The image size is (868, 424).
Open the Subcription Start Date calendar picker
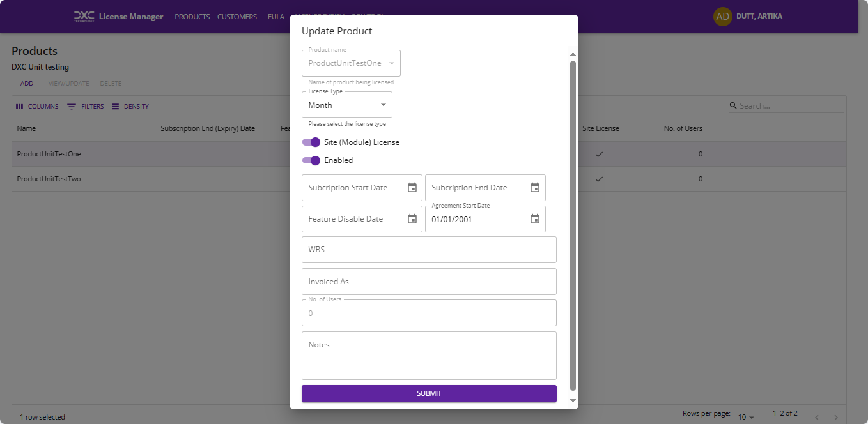(412, 188)
